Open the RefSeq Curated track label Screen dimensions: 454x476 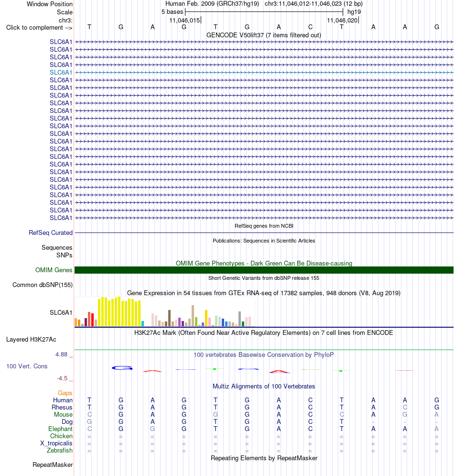[51, 233]
